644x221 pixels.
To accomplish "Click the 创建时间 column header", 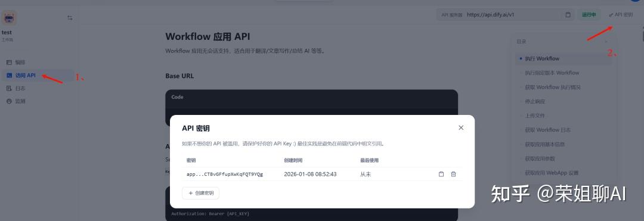I will coord(293,160).
